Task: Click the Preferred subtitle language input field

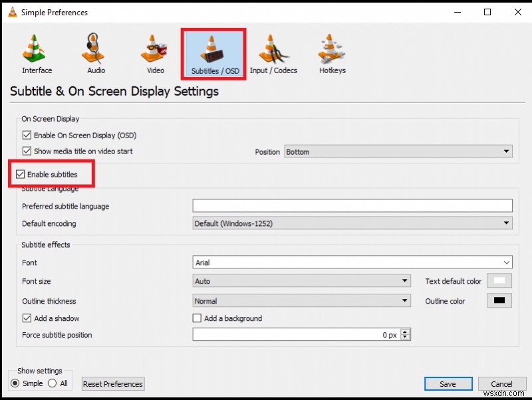Action: 352,206
